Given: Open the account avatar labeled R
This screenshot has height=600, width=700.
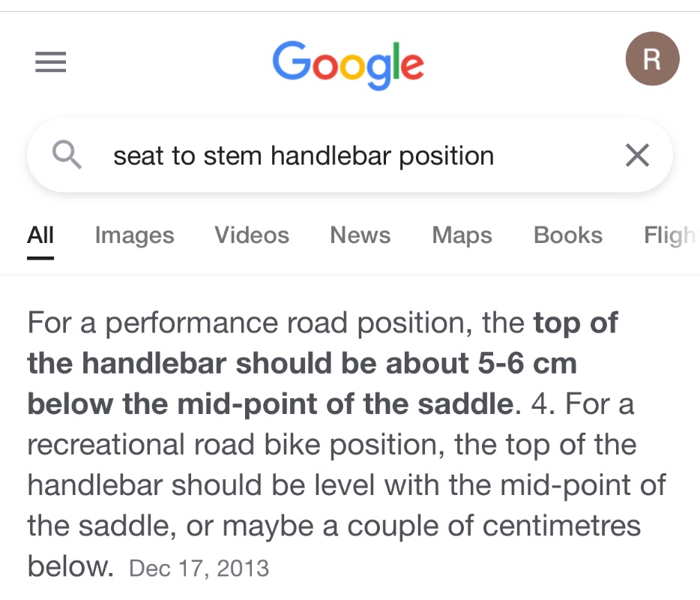Looking at the screenshot, I should coord(652,59).
